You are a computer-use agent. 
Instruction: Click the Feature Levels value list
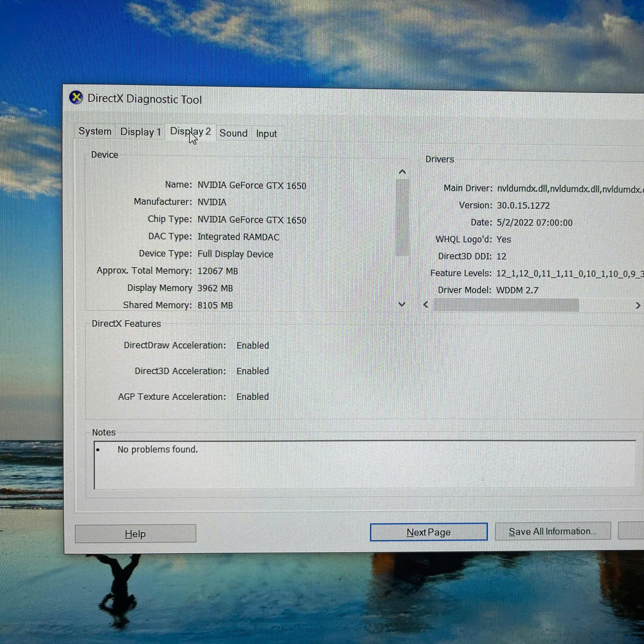(570, 274)
